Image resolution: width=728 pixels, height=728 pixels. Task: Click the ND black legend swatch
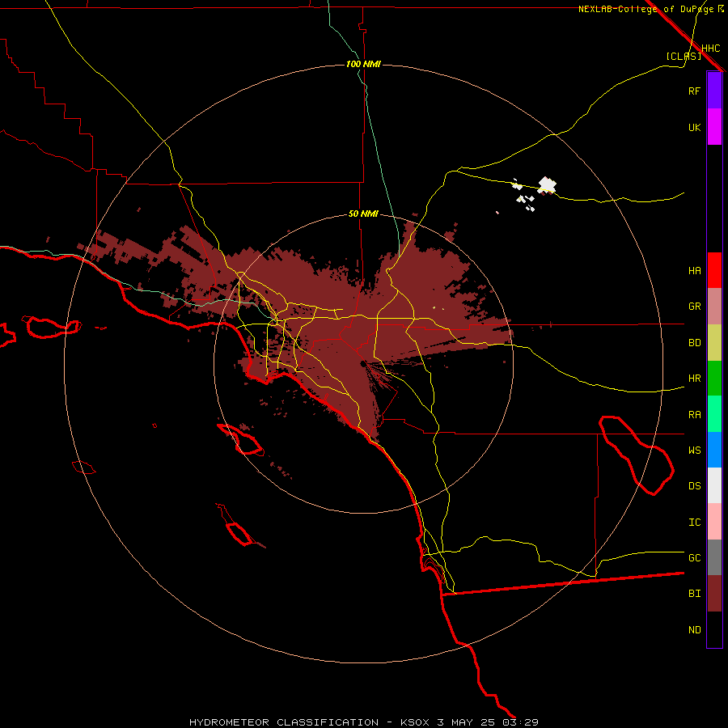pos(714,629)
